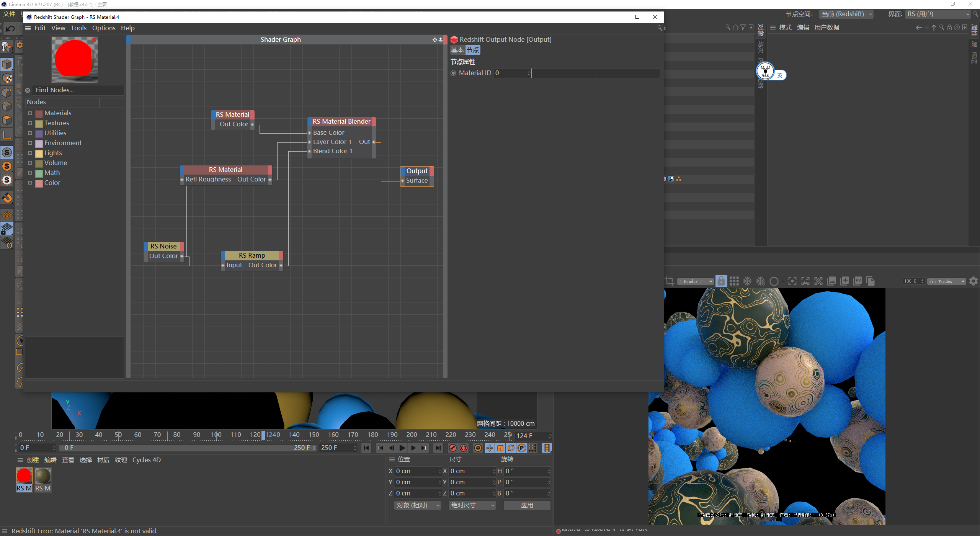The width and height of the screenshot is (980, 536).
Task: Click orange workplane grid icon
Action: pos(7,215)
